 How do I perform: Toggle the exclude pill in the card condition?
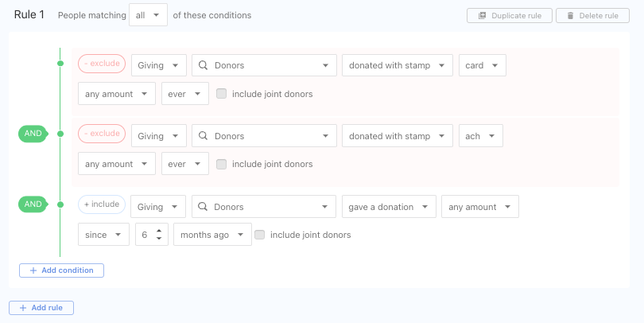click(102, 64)
